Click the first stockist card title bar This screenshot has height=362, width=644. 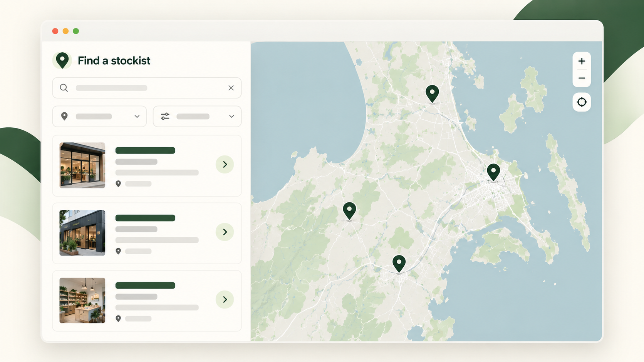(x=145, y=150)
